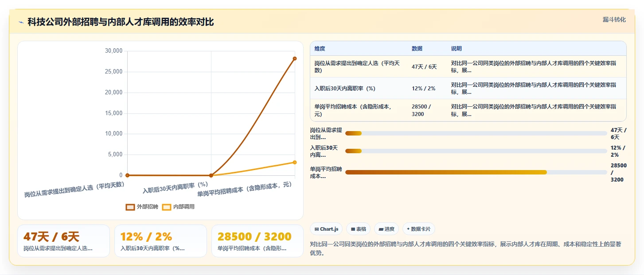Click table cell 12% / 2%
This screenshot has width=644, height=275.
pyautogui.click(x=423, y=89)
